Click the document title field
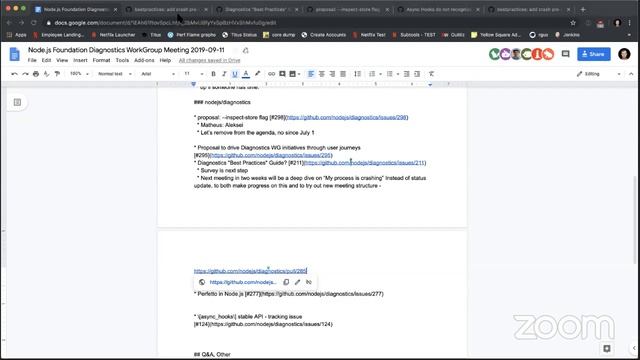Screen dimensions: 640x360 pyautogui.click(x=126, y=50)
